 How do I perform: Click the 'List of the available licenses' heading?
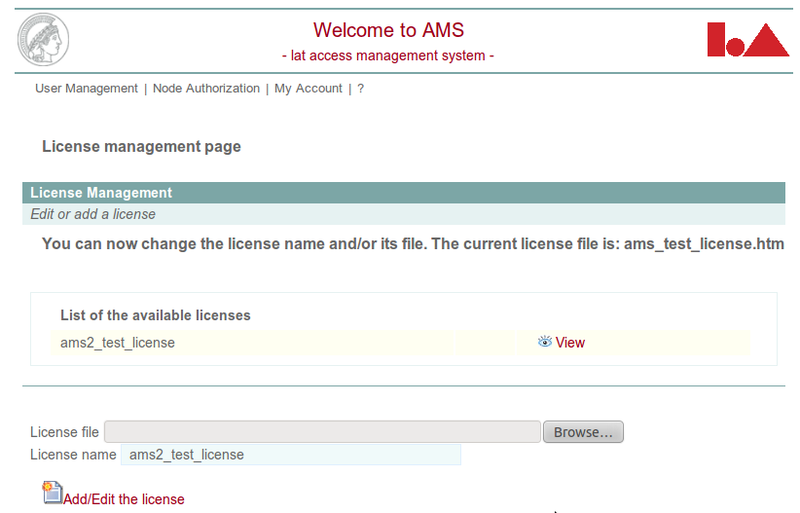point(155,315)
